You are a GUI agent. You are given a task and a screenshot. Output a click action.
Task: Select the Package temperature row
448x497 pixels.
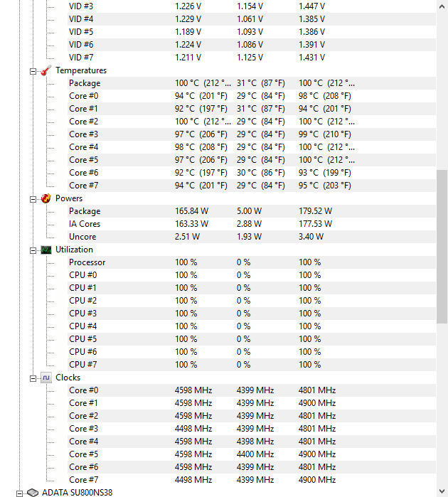pyautogui.click(x=252, y=83)
